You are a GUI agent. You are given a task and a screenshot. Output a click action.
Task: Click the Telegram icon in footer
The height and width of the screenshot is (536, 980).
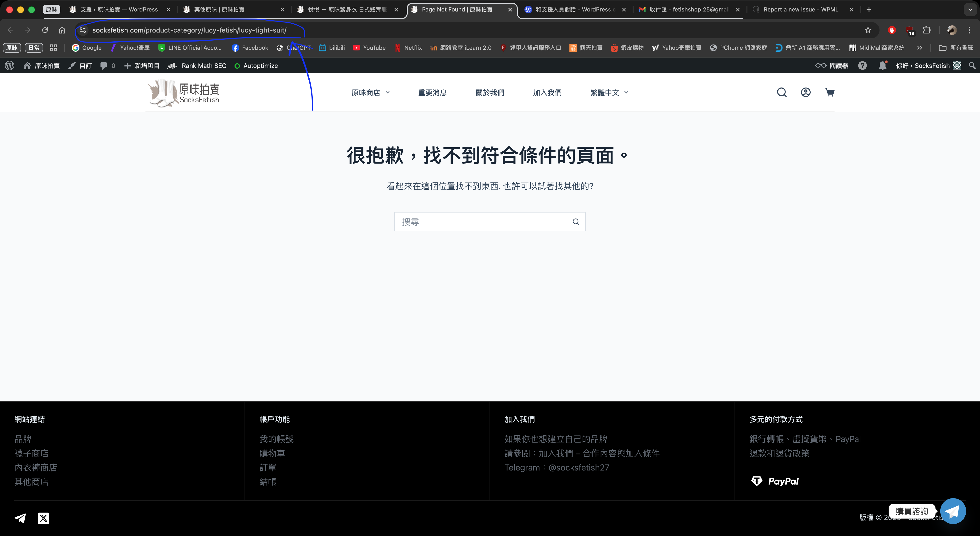(20, 518)
